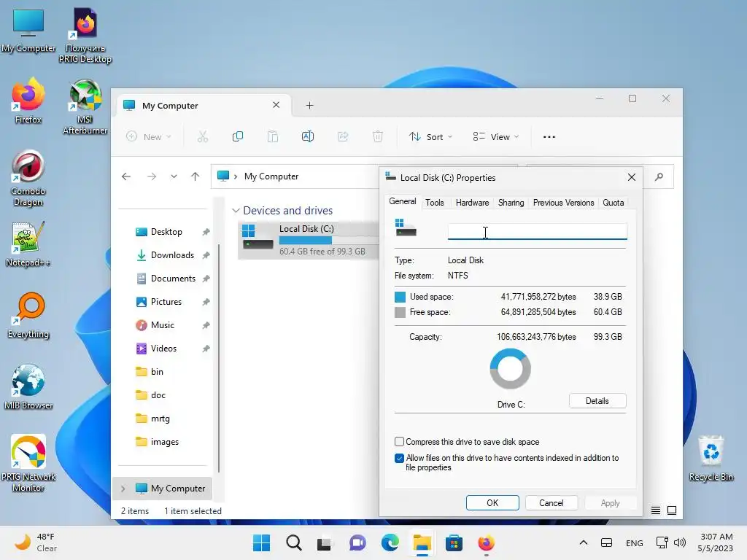Open Notepad++ desktop shortcut

28,244
